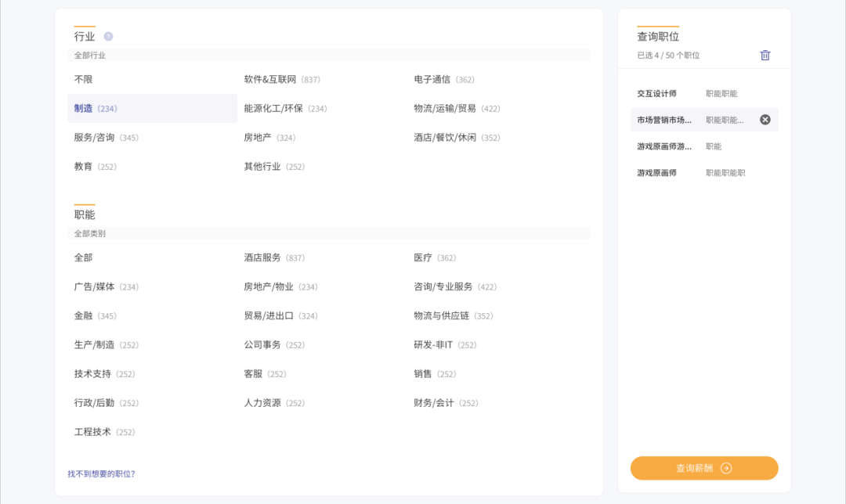
Task: Select 交互设计师 in selected positions list
Action: click(x=657, y=94)
